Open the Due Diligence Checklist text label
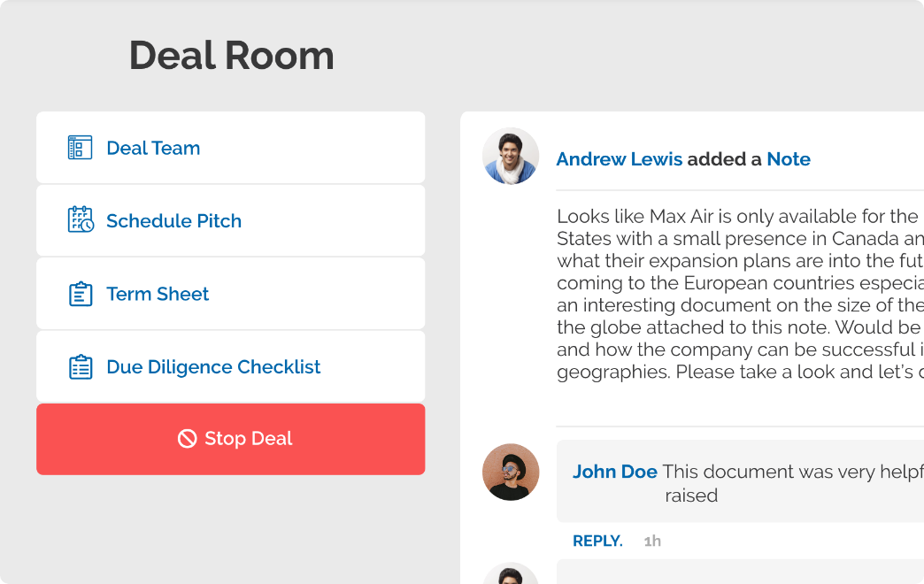The width and height of the screenshot is (924, 584). tap(213, 366)
